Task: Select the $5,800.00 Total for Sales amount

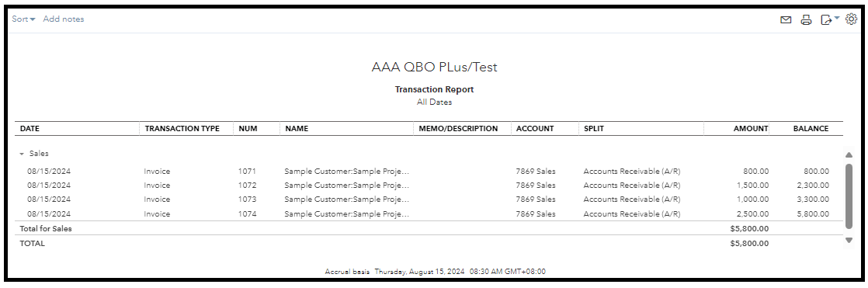Action: tap(749, 228)
